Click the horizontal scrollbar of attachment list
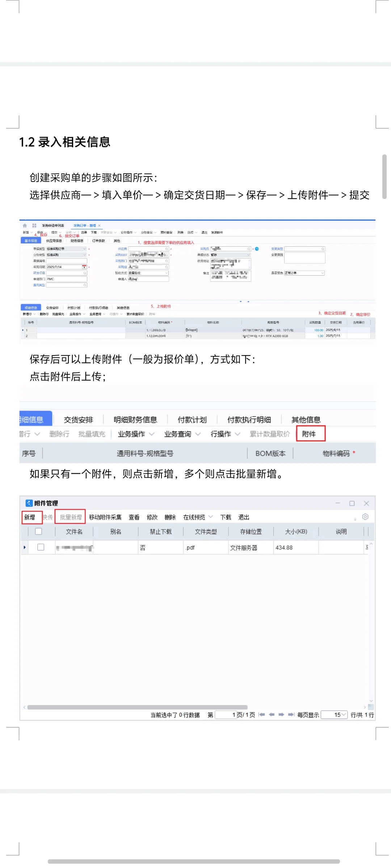The width and height of the screenshot is (391, 868). point(138,707)
